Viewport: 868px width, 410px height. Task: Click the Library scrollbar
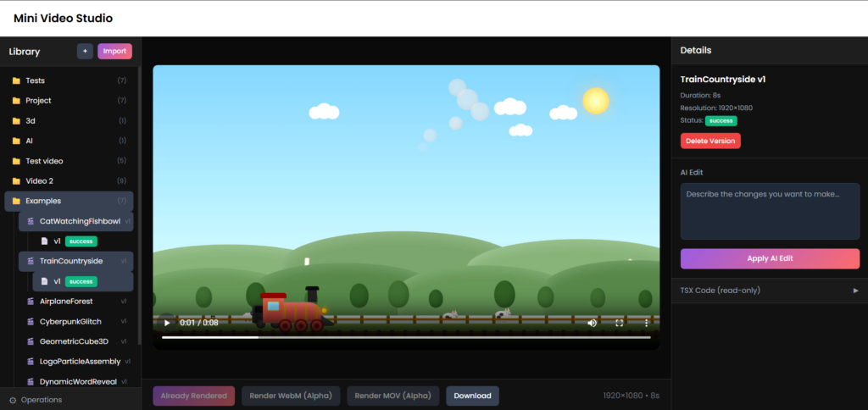(140, 205)
